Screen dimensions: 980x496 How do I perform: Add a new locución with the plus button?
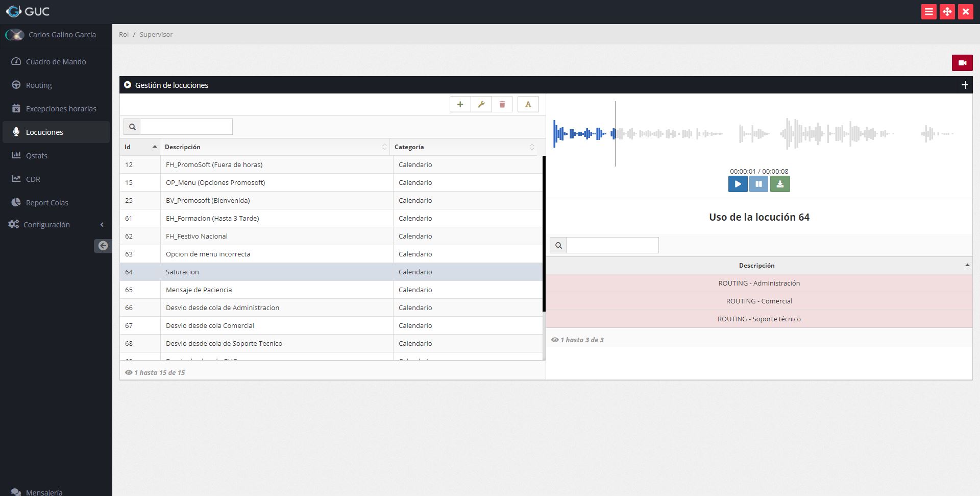[460, 104]
